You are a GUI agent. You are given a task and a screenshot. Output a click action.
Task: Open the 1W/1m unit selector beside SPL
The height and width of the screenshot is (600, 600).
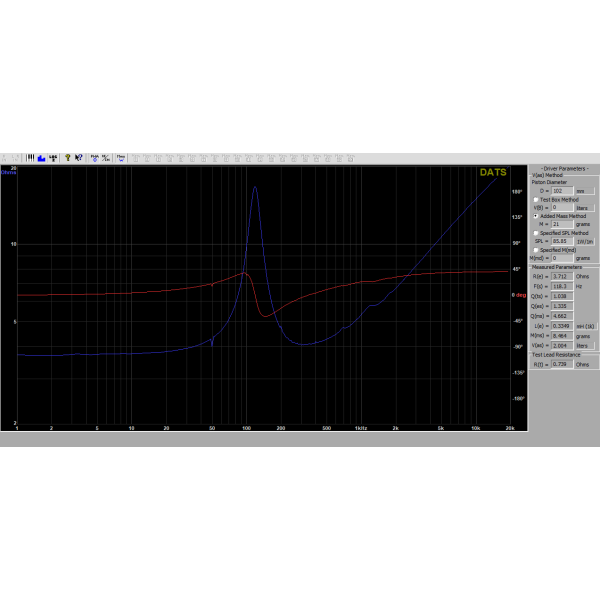click(585, 241)
